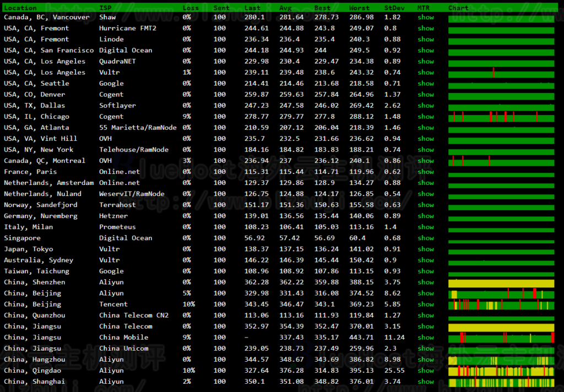Click the Location column header
The height and width of the screenshot is (392, 564).
pyautogui.click(x=20, y=8)
